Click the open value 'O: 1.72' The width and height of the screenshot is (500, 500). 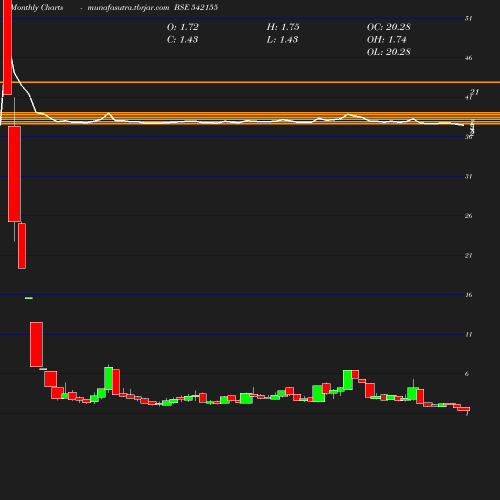click(183, 27)
